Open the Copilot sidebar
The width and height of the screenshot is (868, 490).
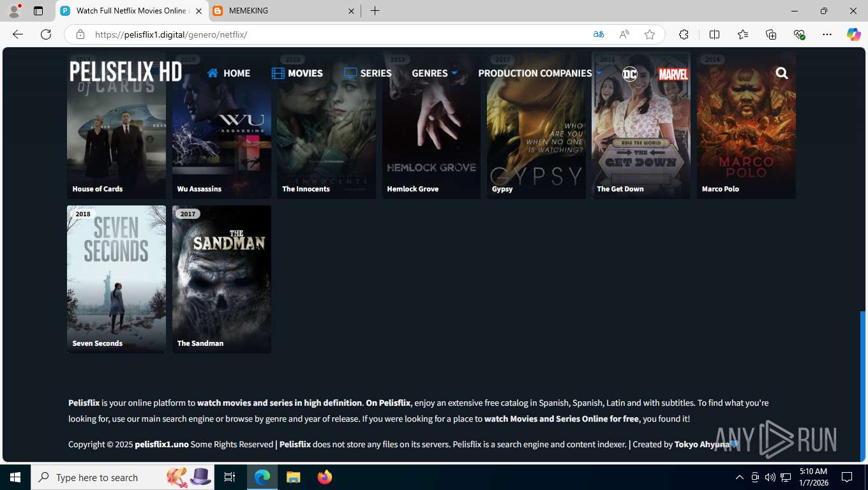[x=853, y=34]
